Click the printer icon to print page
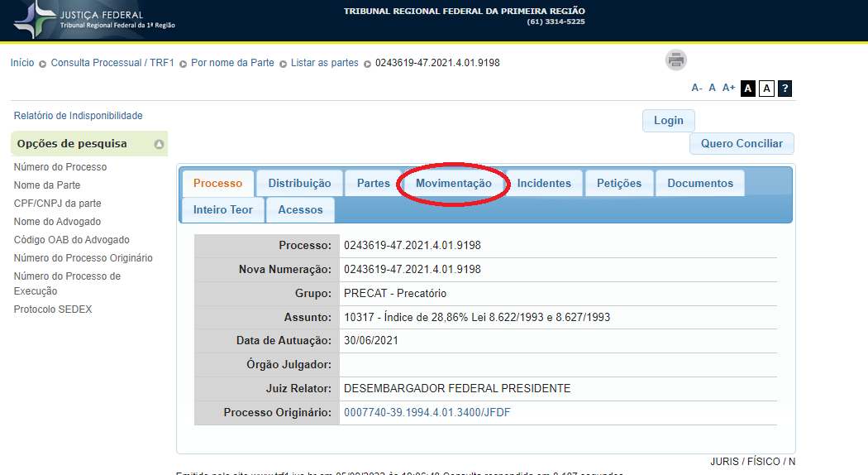 pos(676,60)
